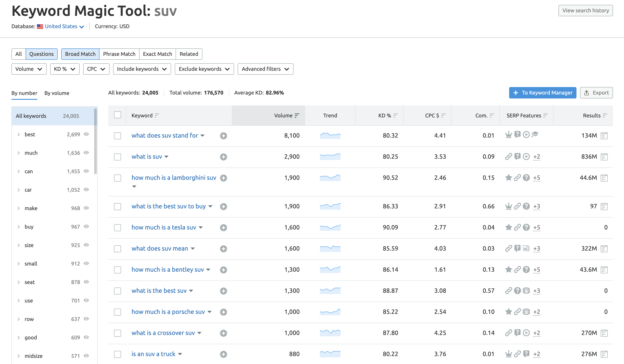Toggle checkbox for 'how much is a tesla suv'

tap(117, 227)
